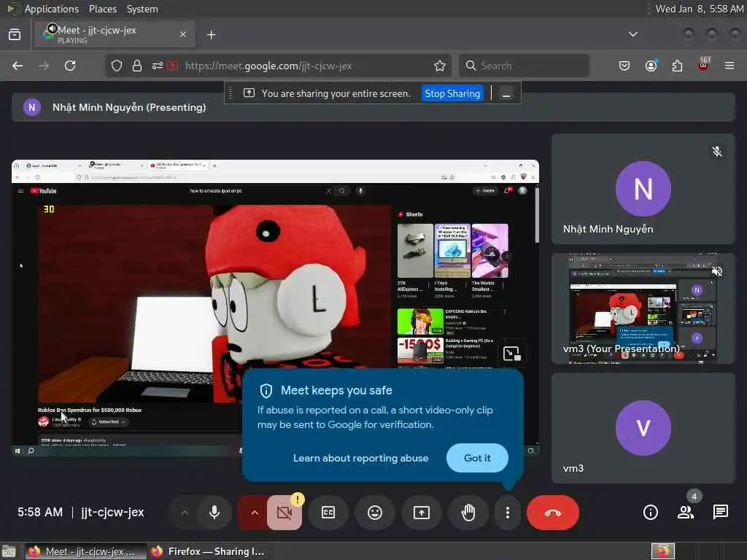Expand audio settings chevron beside microphone

(185, 513)
